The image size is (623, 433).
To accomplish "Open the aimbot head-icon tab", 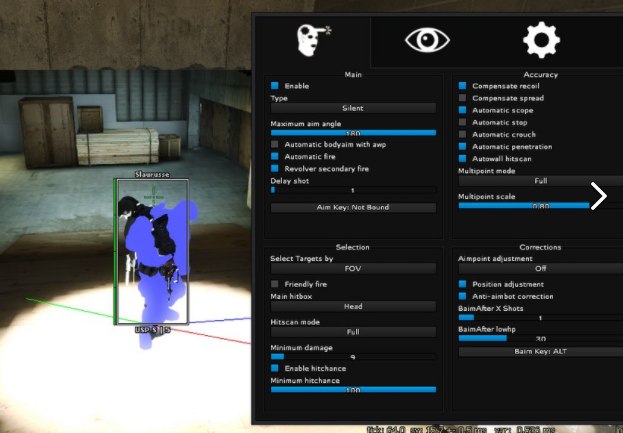I will click(313, 40).
